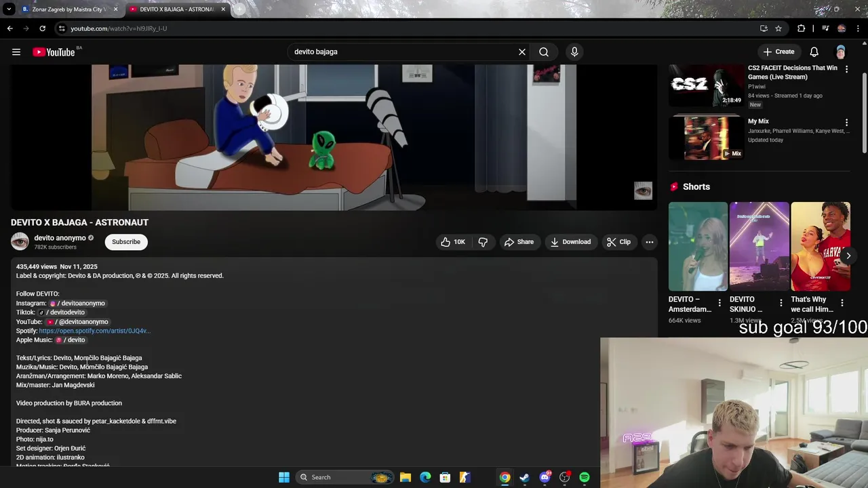Image resolution: width=868 pixels, height=488 pixels.
Task: Open the Create menu
Action: point(778,52)
